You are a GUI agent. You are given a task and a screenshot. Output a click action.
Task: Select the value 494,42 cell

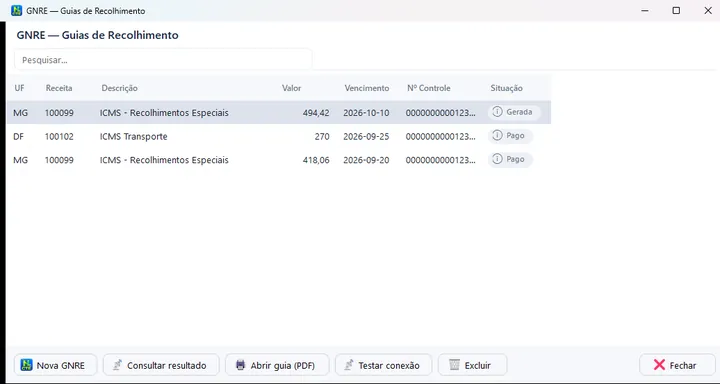click(x=316, y=113)
